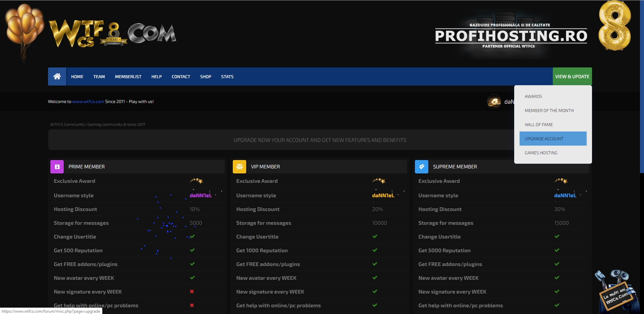Open the STATS navigation link
The width and height of the screenshot is (644, 314).
coord(227,76)
